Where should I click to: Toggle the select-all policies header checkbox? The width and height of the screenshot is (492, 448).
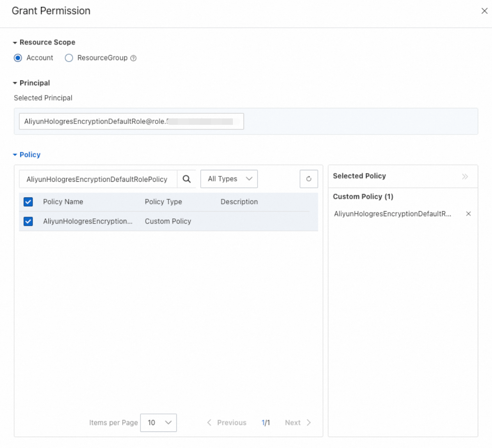coord(28,202)
